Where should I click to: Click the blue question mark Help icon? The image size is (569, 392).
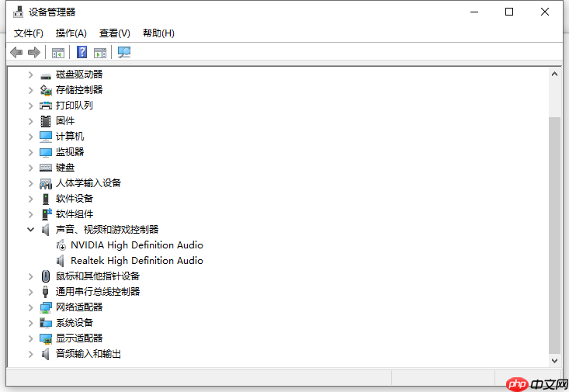(82, 52)
